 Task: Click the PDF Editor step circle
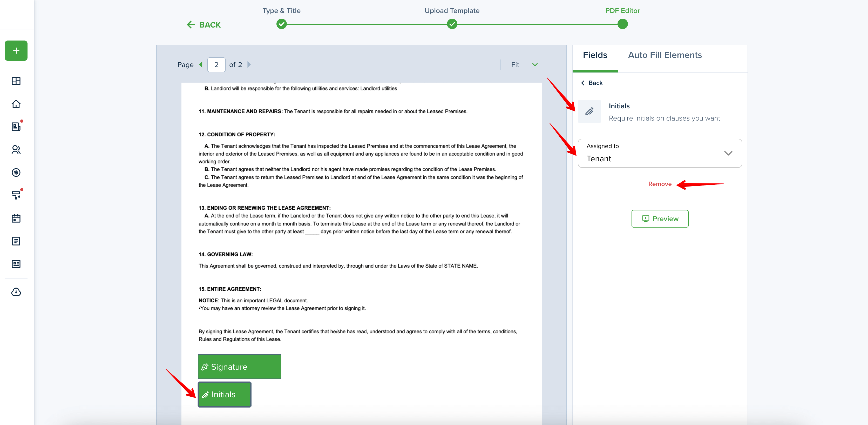click(623, 24)
